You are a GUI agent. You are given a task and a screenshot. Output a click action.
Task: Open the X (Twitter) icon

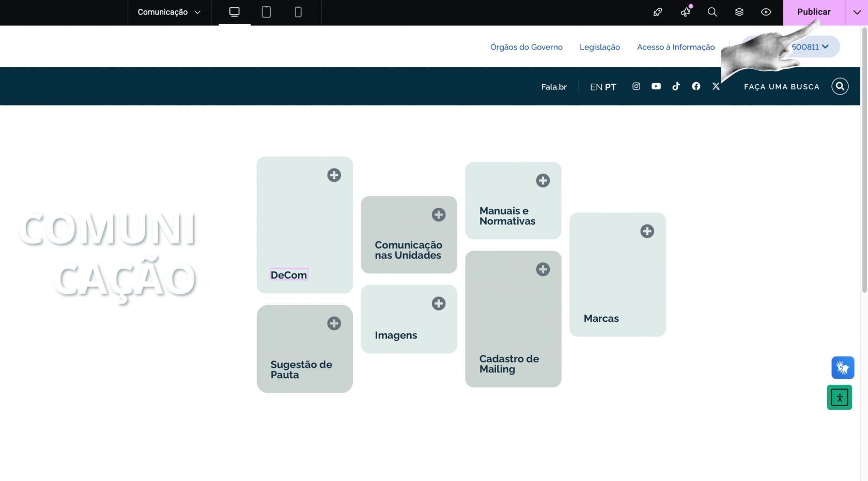pos(716,86)
